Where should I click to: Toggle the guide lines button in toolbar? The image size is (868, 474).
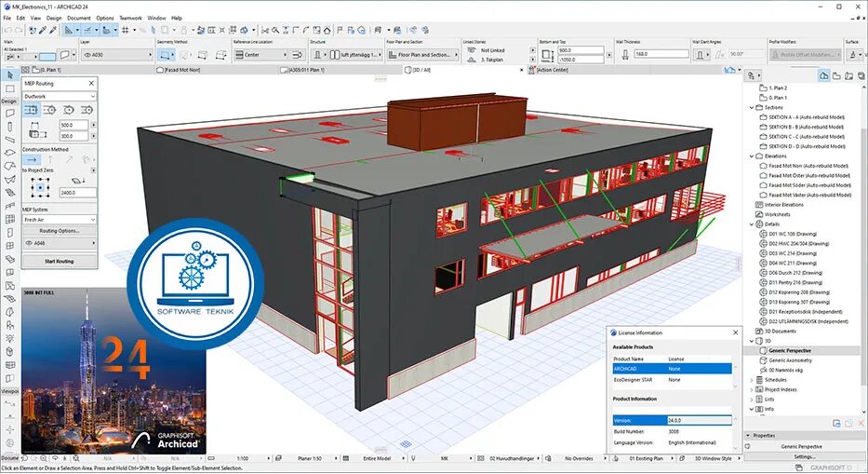[69, 31]
